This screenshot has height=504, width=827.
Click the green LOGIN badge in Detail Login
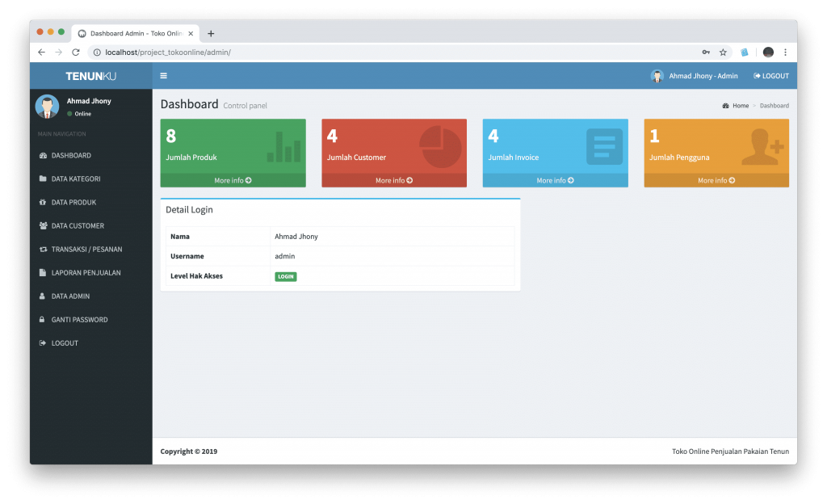(285, 275)
